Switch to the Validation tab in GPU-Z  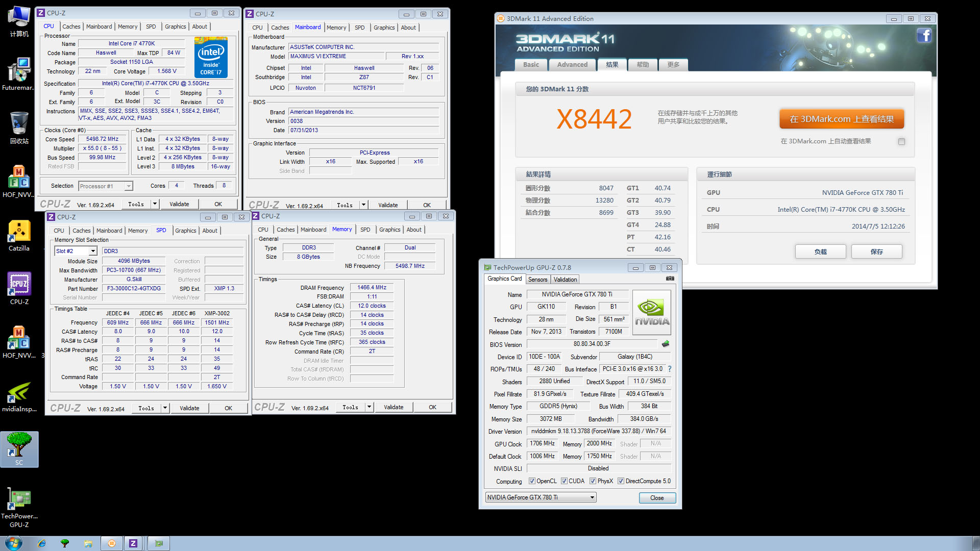click(x=565, y=280)
